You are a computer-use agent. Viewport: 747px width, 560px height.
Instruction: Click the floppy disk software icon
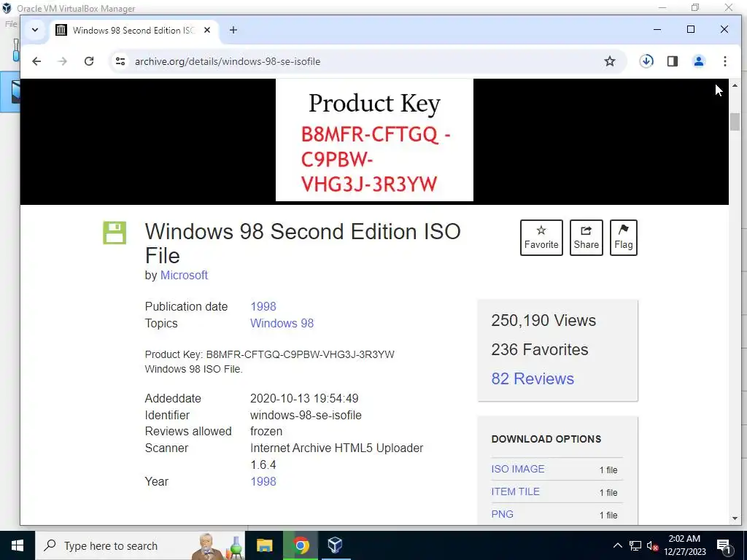pyautogui.click(x=115, y=233)
